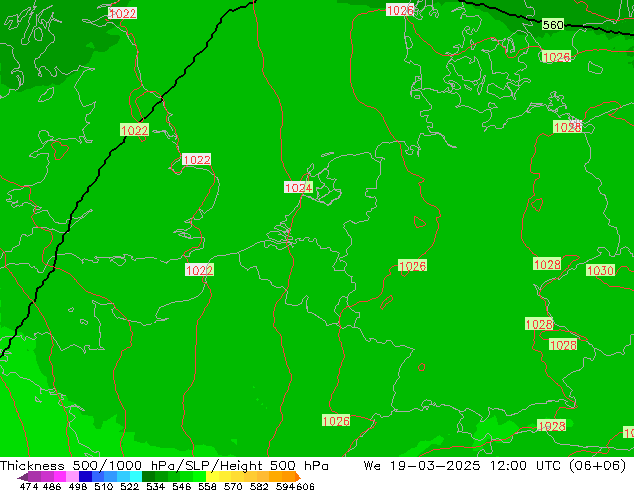Select legend value 594
The image size is (634, 490).
[x=285, y=486]
